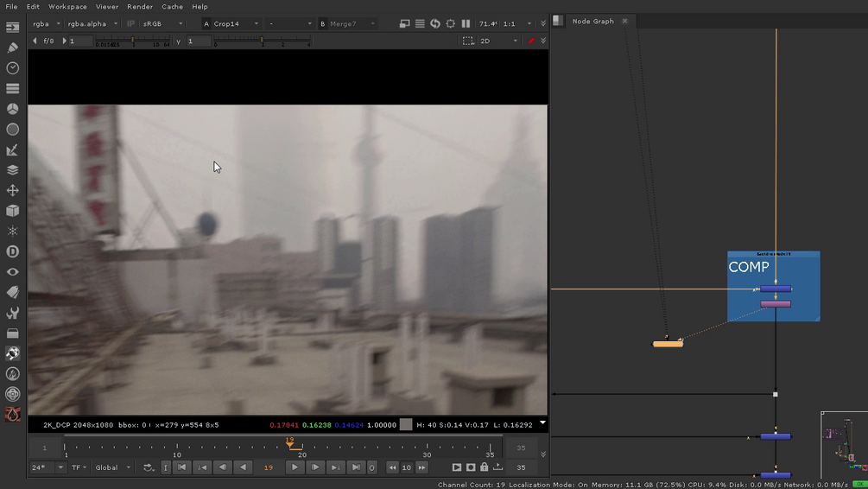
Task: Open the Cache menu
Action: click(x=172, y=7)
